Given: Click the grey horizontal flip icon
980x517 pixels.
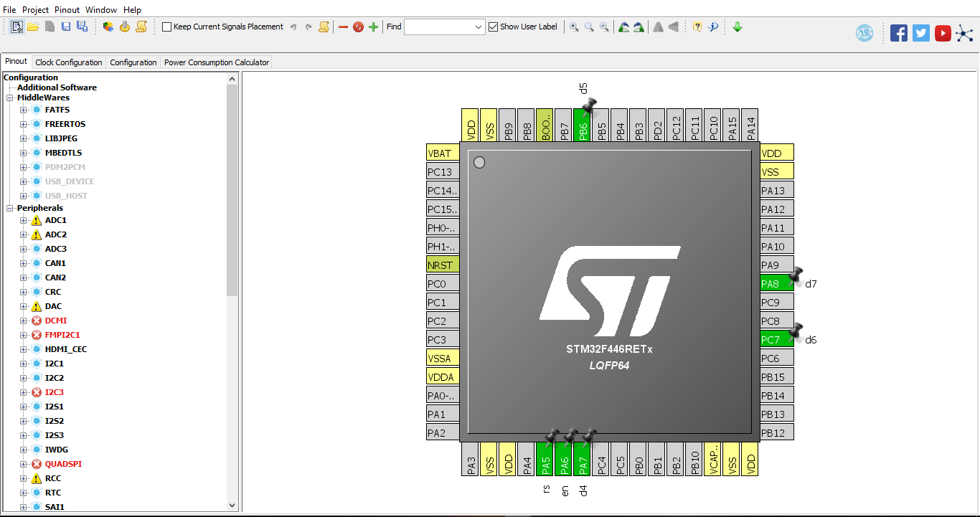Looking at the screenshot, I should pyautogui.click(x=658, y=27).
